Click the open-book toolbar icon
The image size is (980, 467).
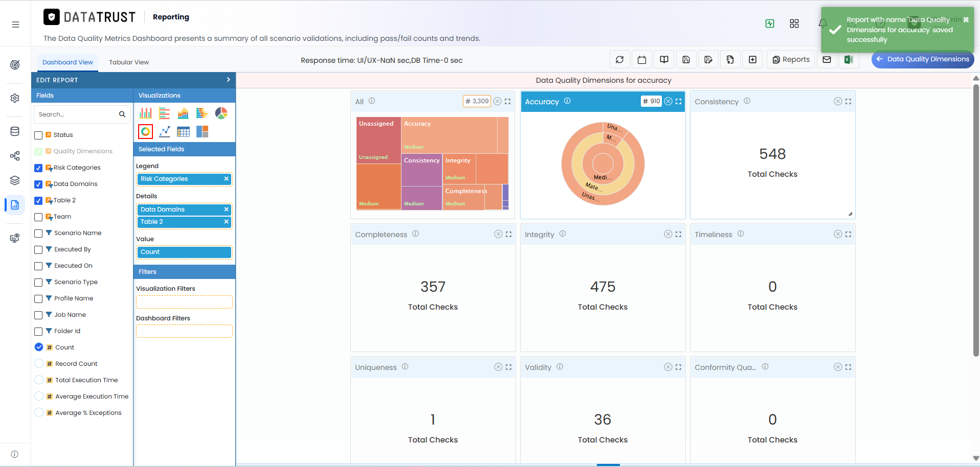coord(664,60)
